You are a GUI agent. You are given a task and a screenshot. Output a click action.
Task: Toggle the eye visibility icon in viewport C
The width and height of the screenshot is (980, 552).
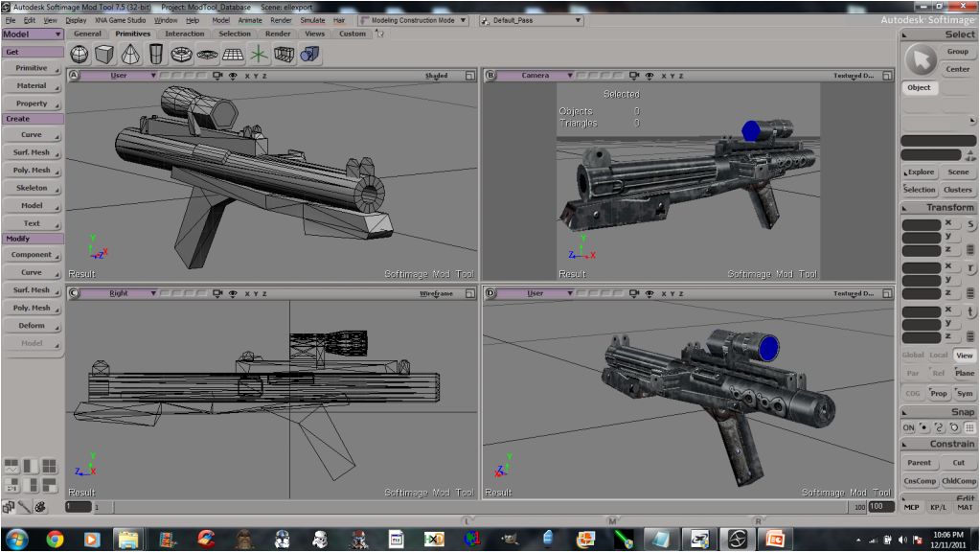(x=233, y=293)
